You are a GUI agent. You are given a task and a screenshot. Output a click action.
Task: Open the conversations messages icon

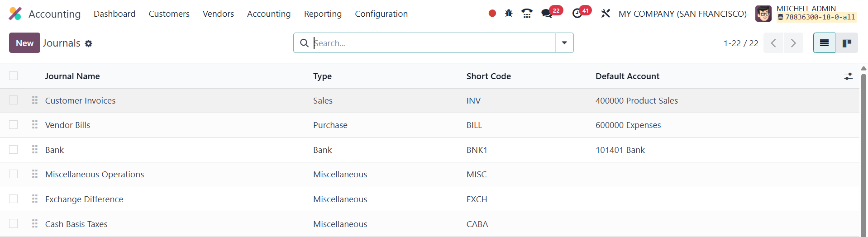[x=547, y=14]
